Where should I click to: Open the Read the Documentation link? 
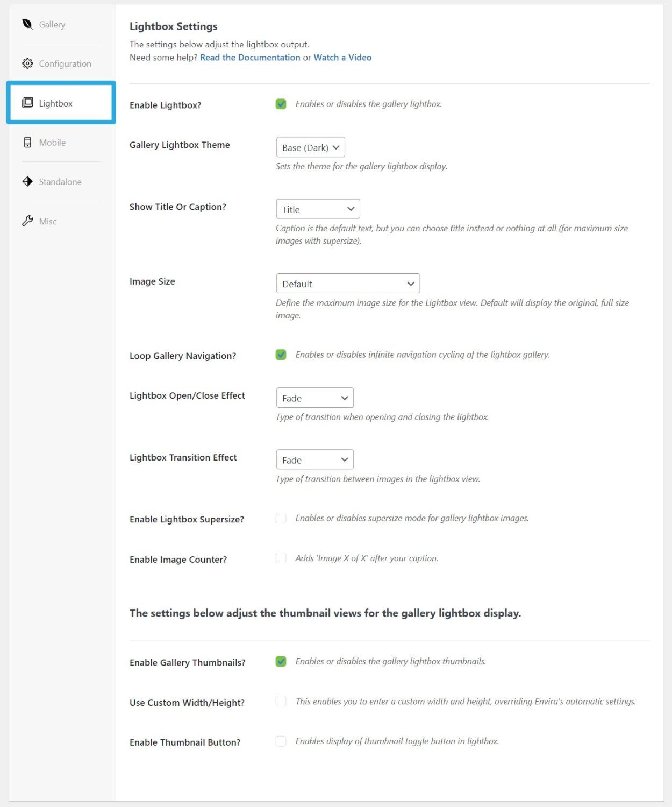[250, 58]
